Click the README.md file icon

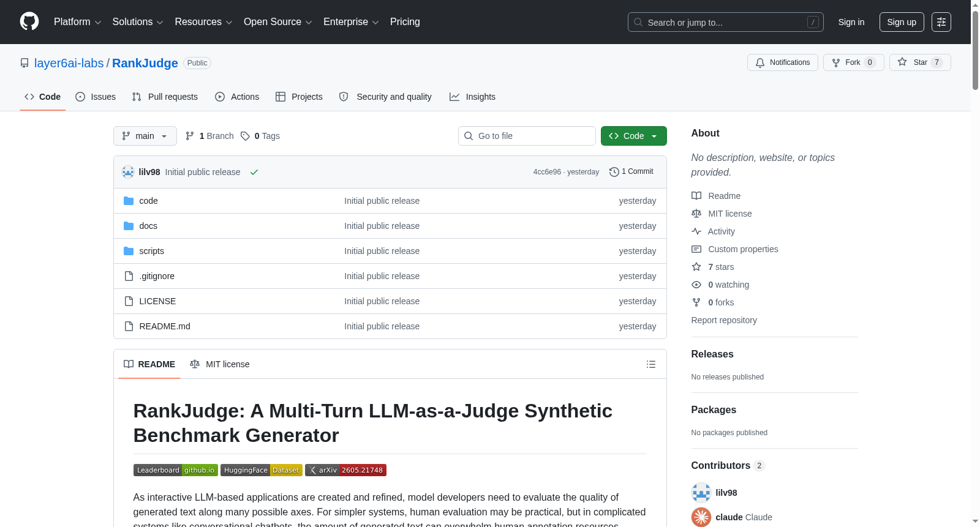pyautogui.click(x=129, y=326)
